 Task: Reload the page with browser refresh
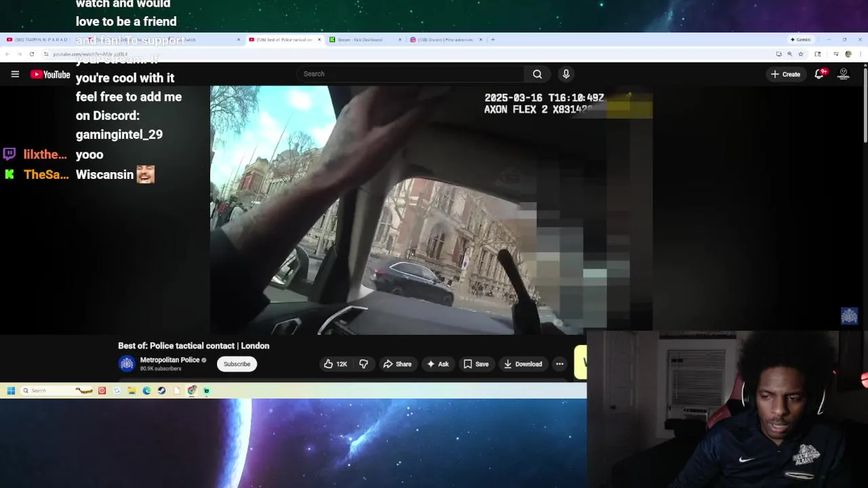pos(31,54)
